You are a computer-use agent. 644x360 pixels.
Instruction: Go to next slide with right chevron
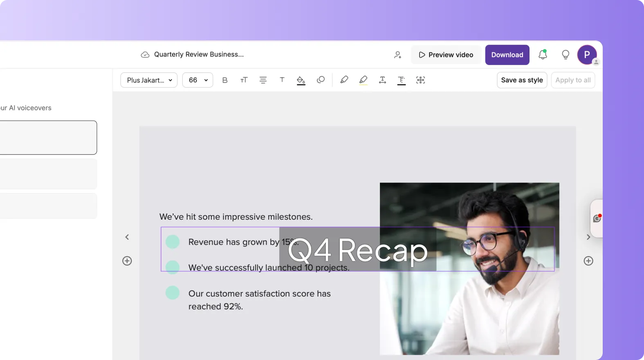coord(588,237)
